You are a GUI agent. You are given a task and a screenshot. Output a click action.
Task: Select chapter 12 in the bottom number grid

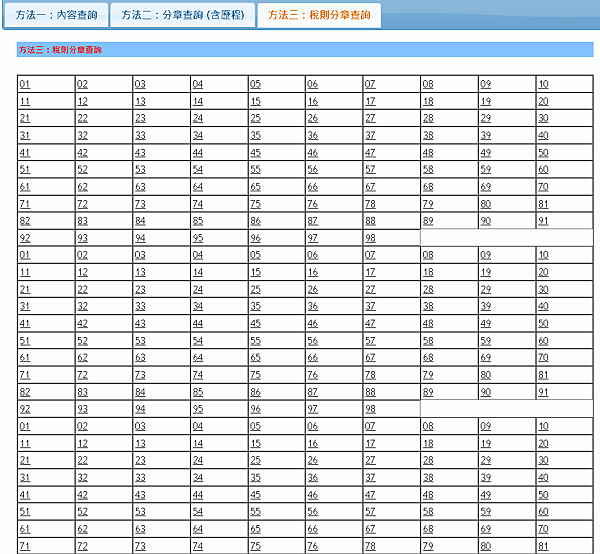tap(82, 443)
